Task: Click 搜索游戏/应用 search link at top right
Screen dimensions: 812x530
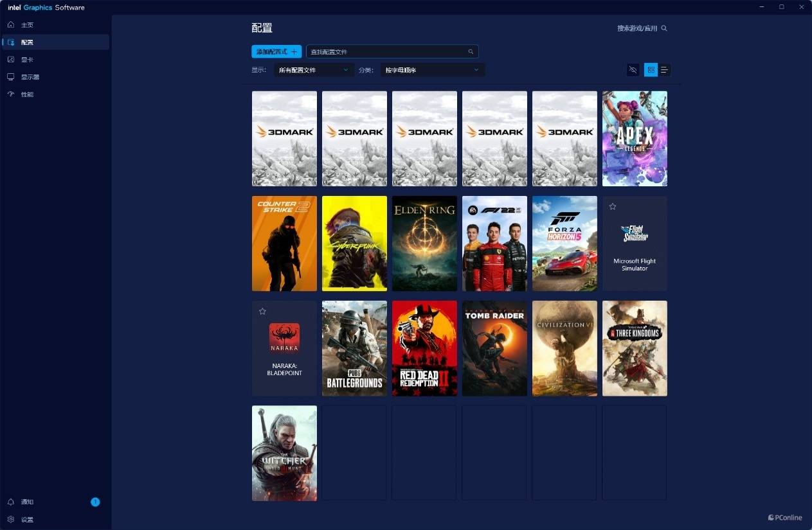Action: 642,28
